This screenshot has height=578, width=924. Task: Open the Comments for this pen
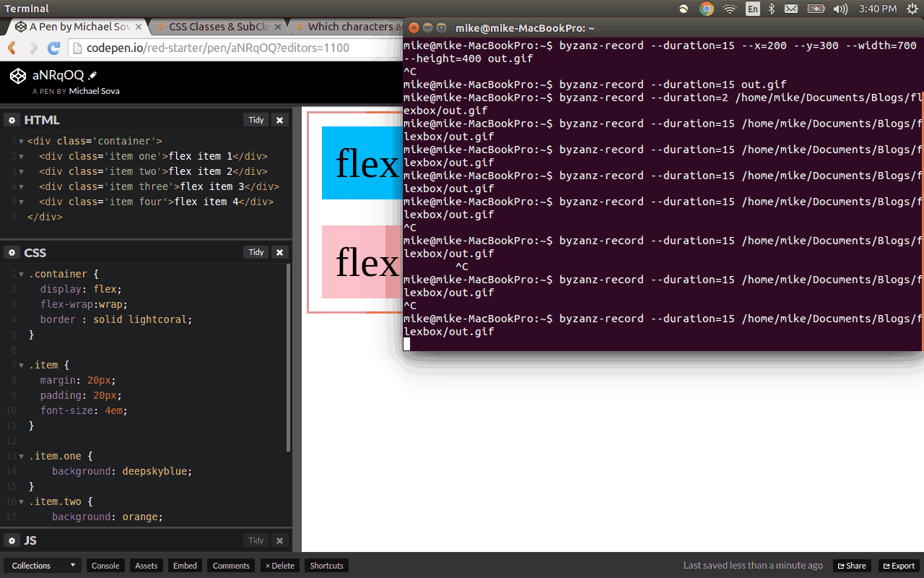[231, 566]
